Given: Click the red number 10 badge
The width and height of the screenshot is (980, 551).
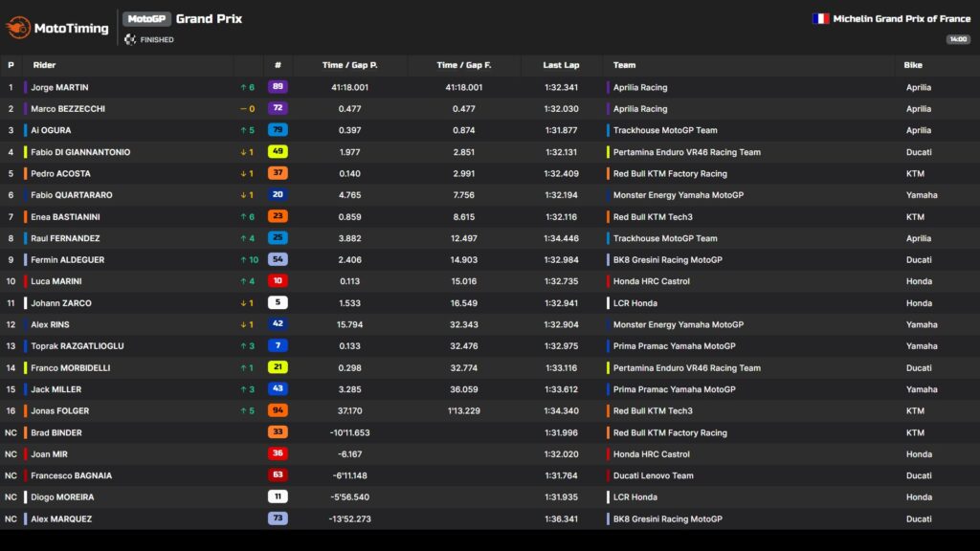Looking at the screenshot, I should (278, 281).
